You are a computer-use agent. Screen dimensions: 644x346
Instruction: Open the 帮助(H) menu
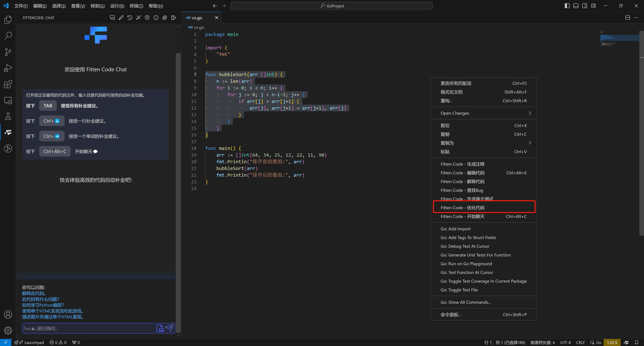[x=156, y=6]
